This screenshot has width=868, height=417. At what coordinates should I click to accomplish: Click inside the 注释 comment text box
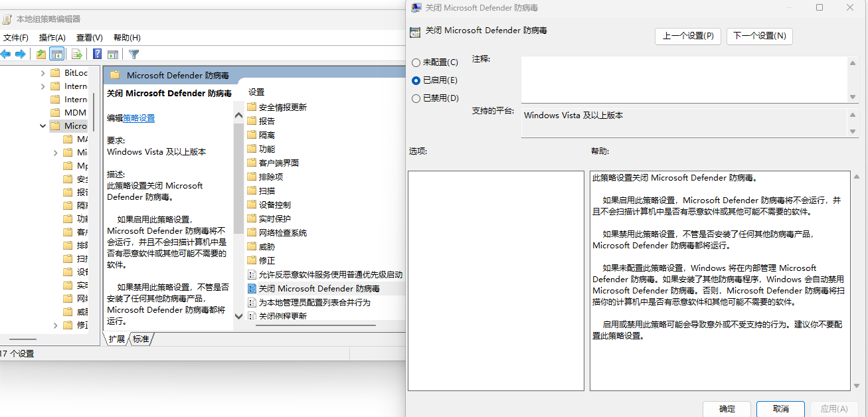(684, 80)
